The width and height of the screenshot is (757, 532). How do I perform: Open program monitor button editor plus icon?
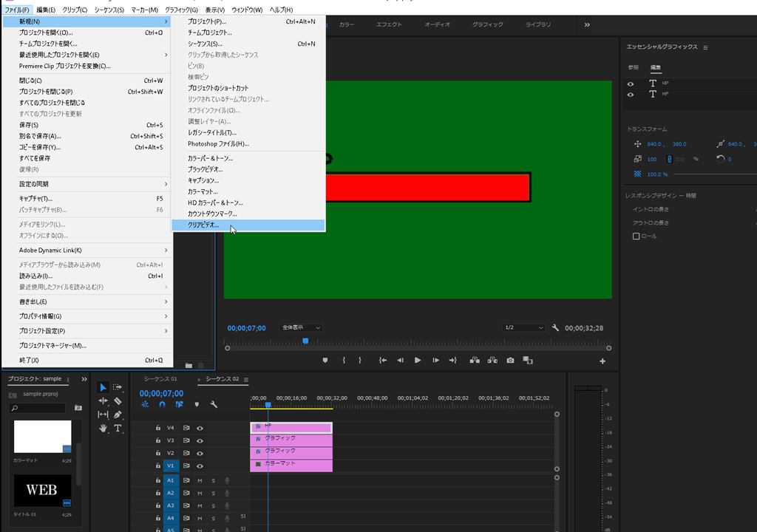pyautogui.click(x=602, y=361)
